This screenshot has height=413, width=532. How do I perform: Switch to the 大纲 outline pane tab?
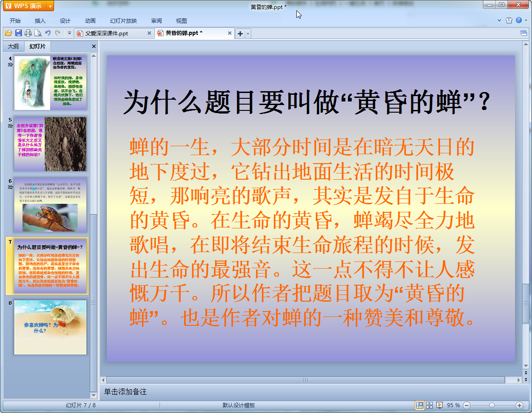click(x=13, y=46)
